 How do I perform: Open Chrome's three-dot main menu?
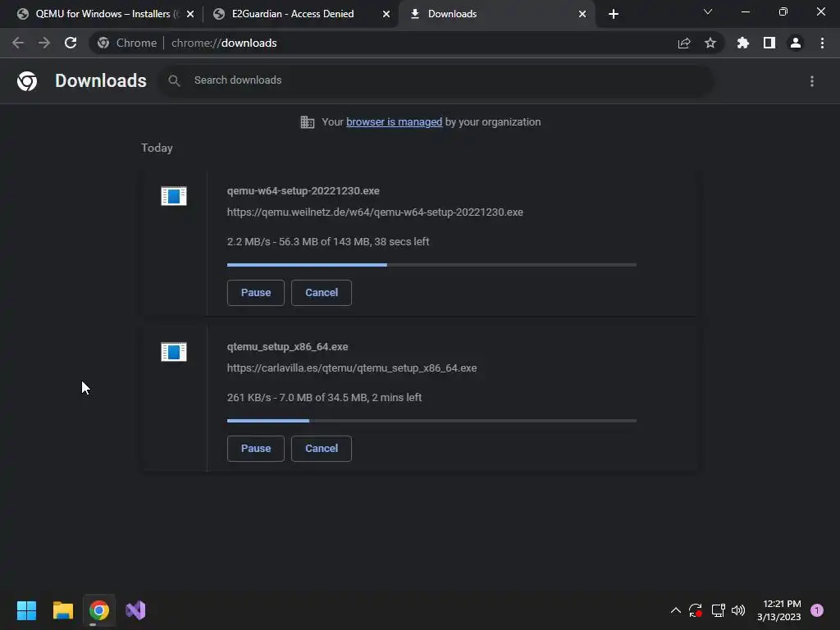(822, 43)
